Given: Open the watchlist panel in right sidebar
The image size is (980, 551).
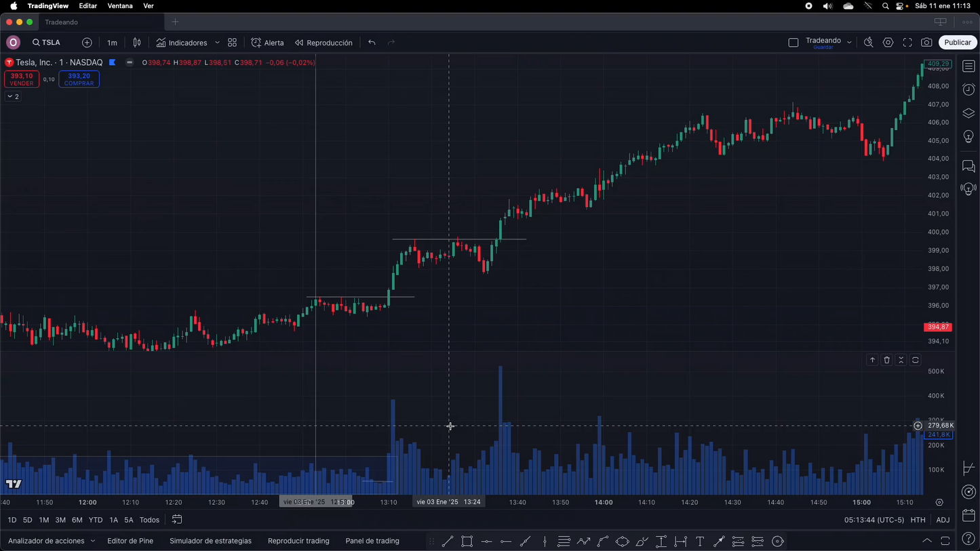Looking at the screenshot, I should click(968, 66).
